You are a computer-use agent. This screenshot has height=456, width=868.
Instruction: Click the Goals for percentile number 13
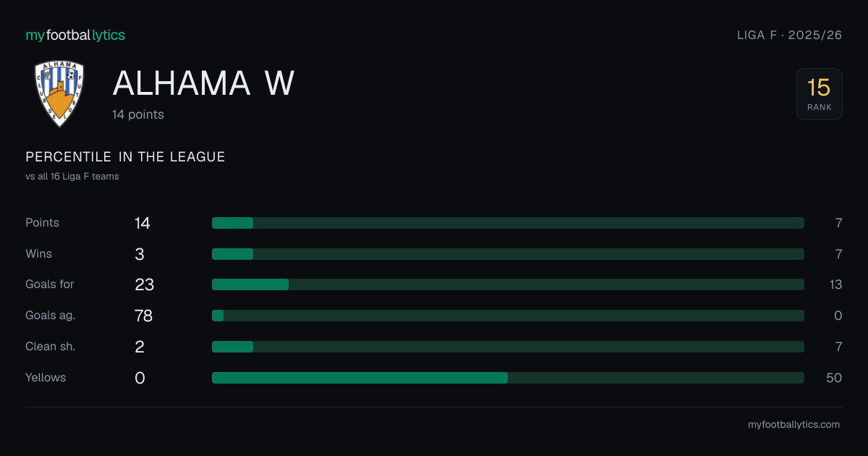[x=835, y=284]
